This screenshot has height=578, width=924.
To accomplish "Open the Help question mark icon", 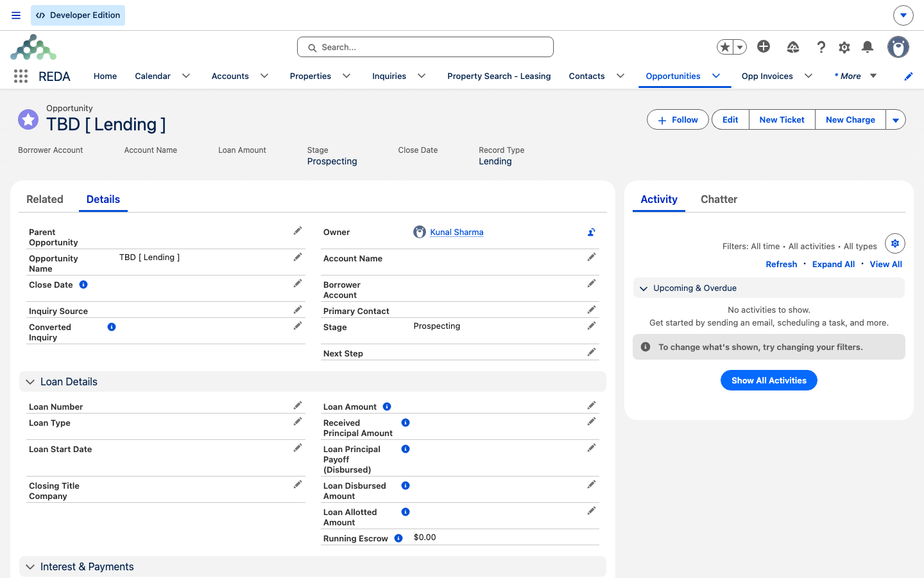I will pos(821,47).
